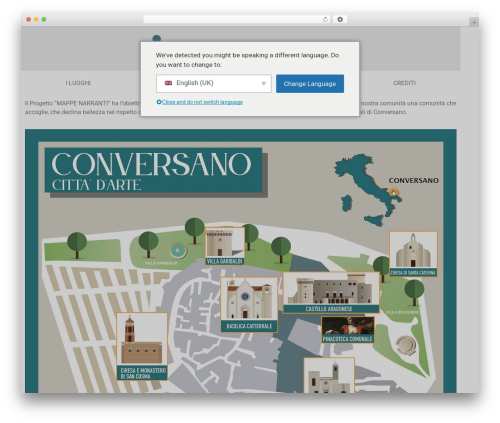Click the Italy map silhouette
The width and height of the screenshot is (500, 423).
pyautogui.click(x=368, y=189)
